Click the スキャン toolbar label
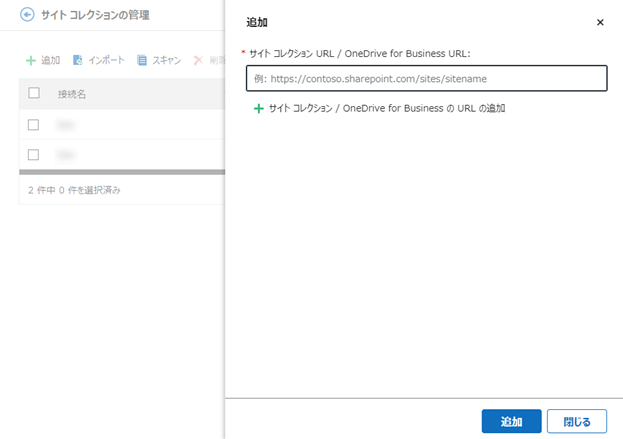This screenshot has width=623, height=439. (x=167, y=60)
